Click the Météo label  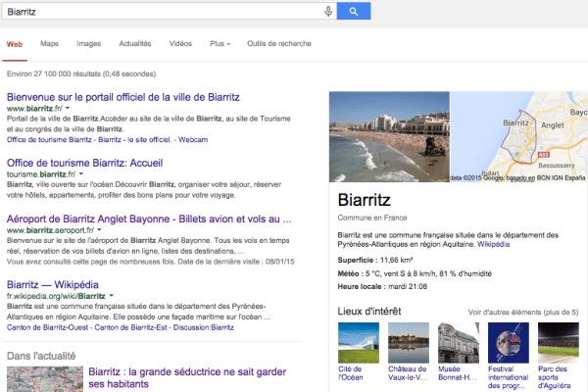(349, 273)
